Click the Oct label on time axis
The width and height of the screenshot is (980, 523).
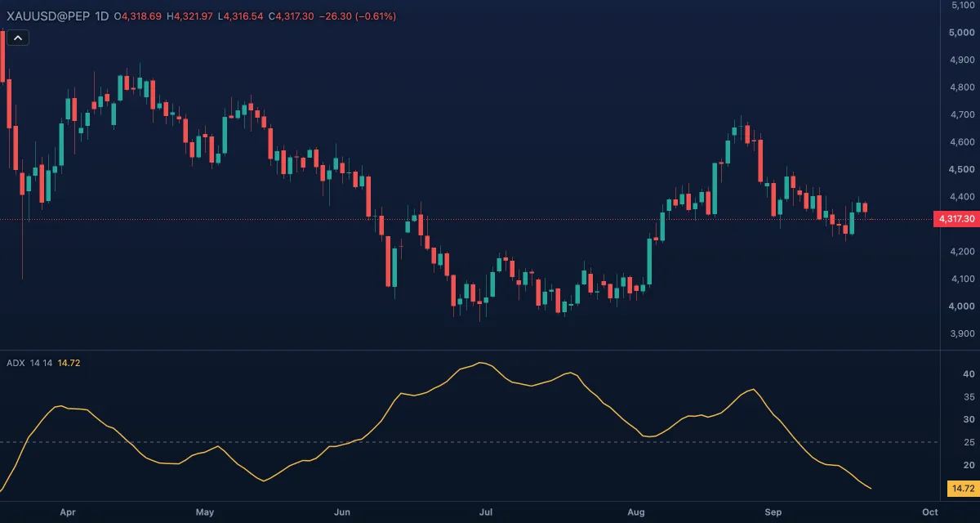point(929,512)
